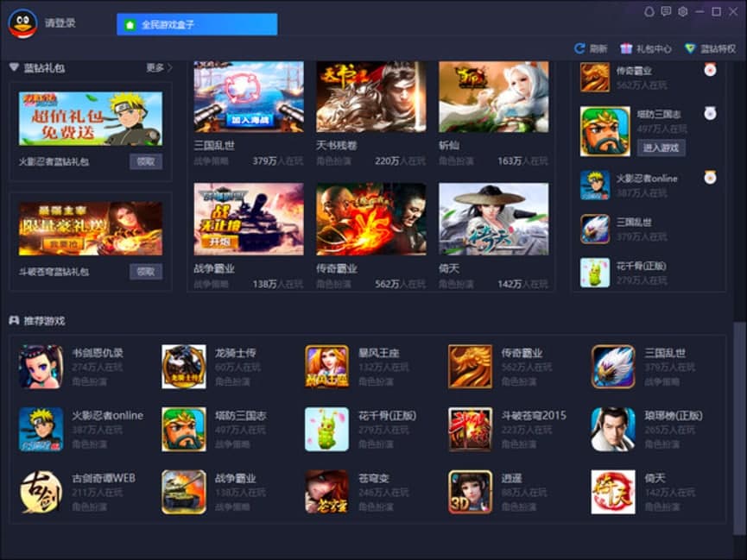The height and width of the screenshot is (560, 747).
Task: Click the 刷新 refresh button
Action: pyautogui.click(x=591, y=48)
